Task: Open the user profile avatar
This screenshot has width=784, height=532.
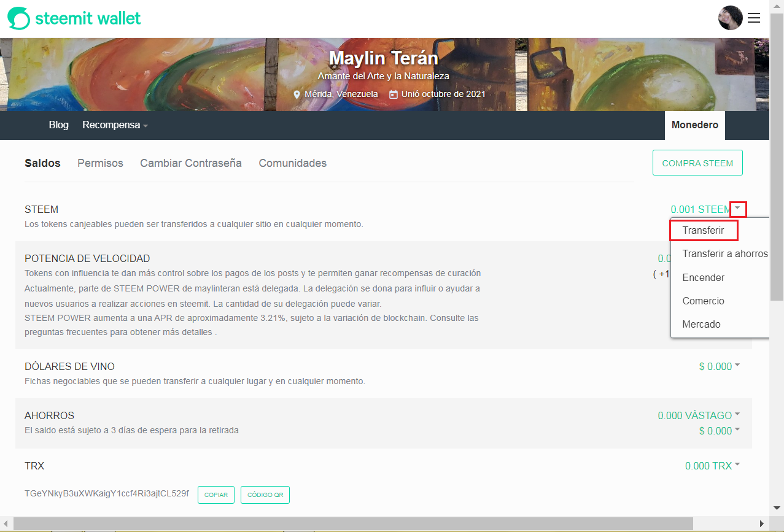Action: (731, 18)
